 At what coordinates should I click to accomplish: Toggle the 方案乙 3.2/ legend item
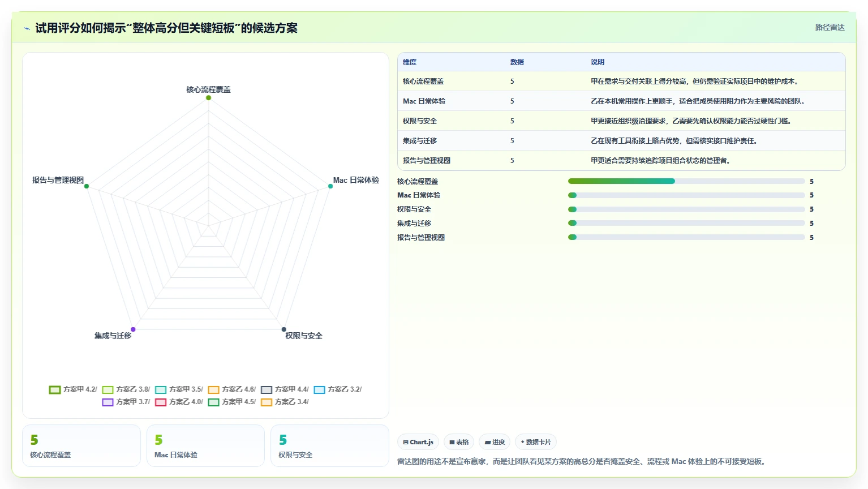[x=338, y=389]
